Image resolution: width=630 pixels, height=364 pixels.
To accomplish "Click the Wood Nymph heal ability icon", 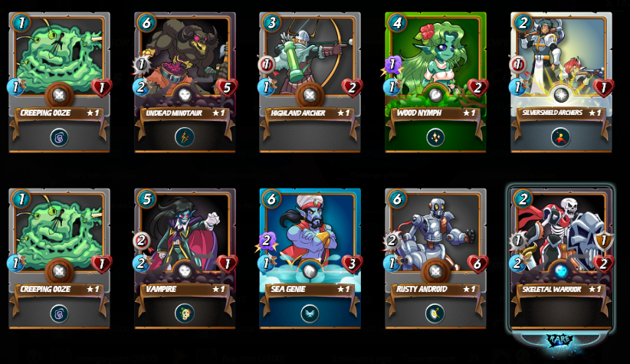I will click(x=435, y=137).
